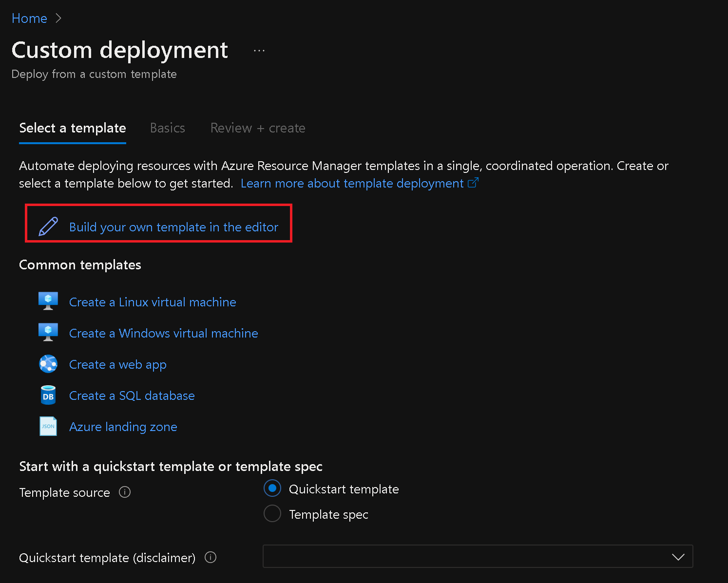Click the Azure landing zone JSON icon
The width and height of the screenshot is (728, 583).
click(x=48, y=426)
